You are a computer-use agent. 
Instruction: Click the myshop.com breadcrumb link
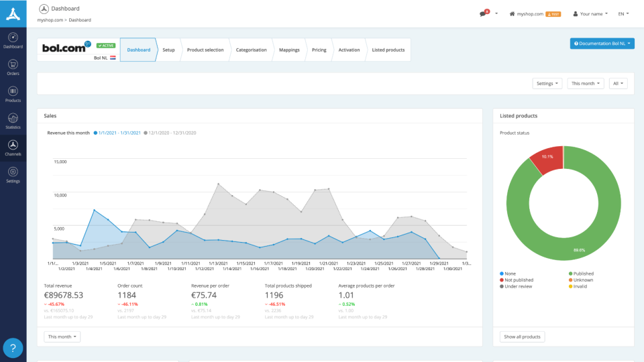tap(50, 20)
